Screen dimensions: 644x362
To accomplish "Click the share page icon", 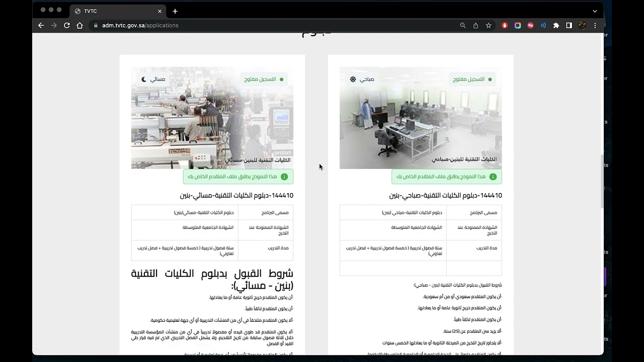I will [x=475, y=25].
